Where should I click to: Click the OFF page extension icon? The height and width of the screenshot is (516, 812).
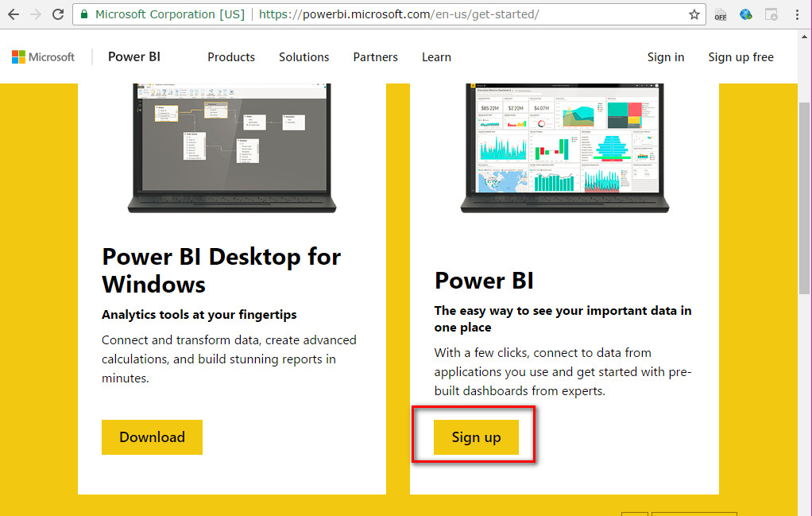tap(720, 14)
